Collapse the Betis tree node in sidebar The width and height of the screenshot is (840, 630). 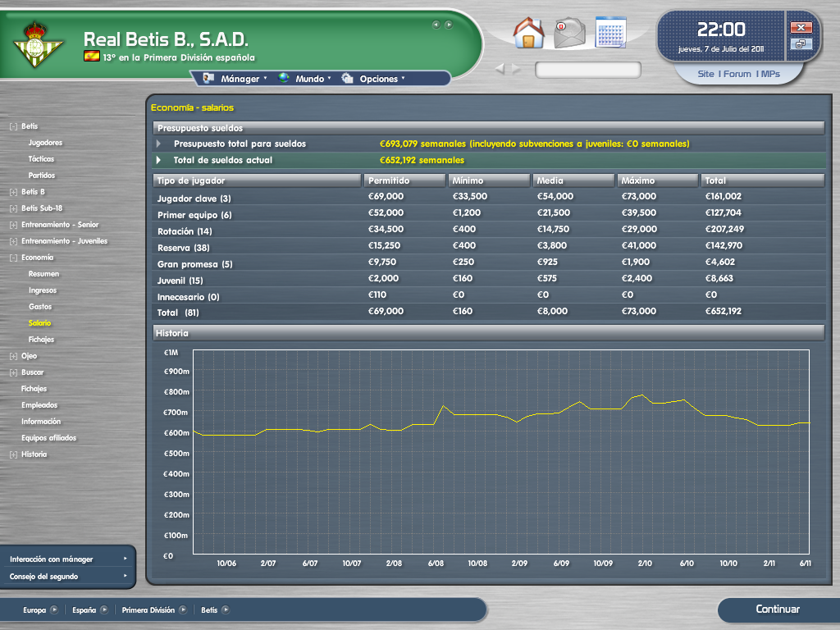click(13, 126)
